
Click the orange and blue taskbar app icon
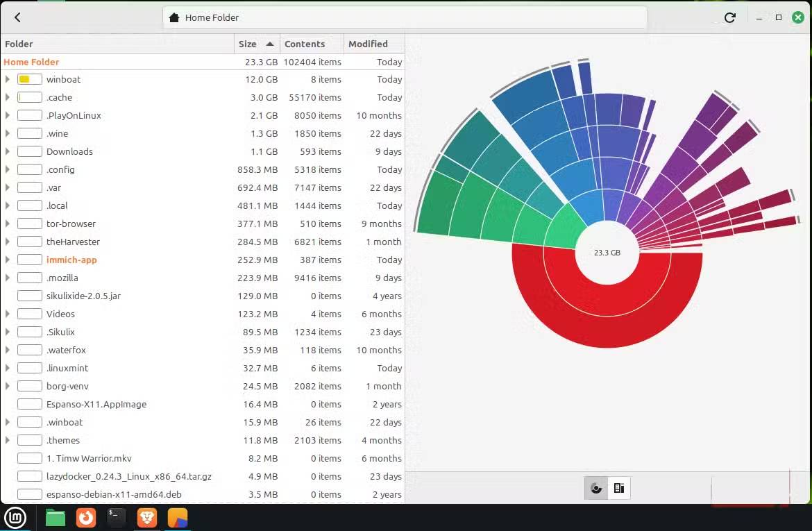[178, 517]
